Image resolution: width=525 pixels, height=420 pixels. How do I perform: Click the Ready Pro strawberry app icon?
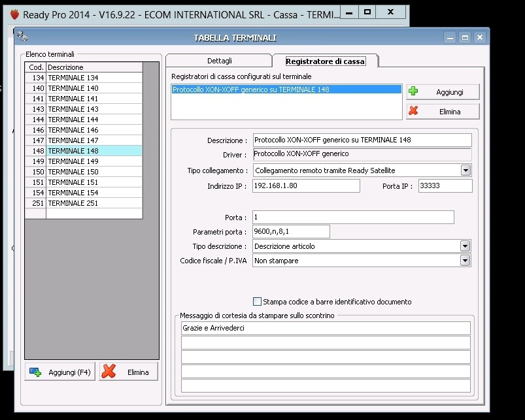pos(14,14)
